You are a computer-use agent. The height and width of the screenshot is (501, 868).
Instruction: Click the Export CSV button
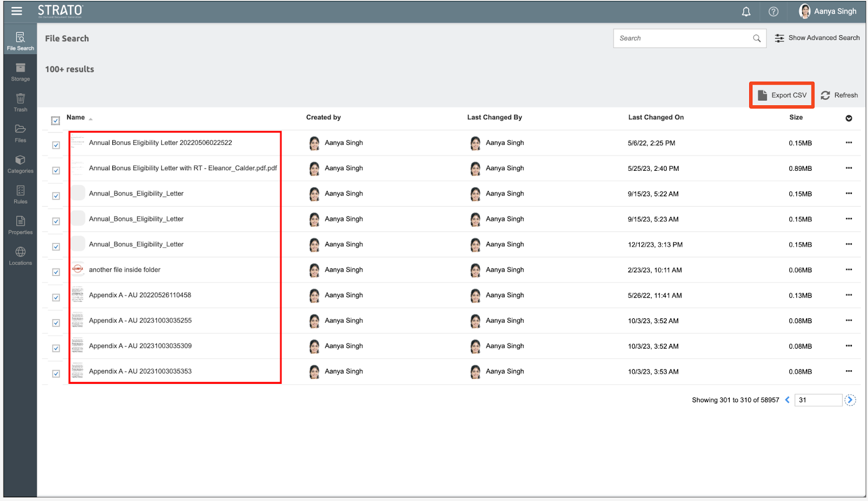click(x=782, y=95)
